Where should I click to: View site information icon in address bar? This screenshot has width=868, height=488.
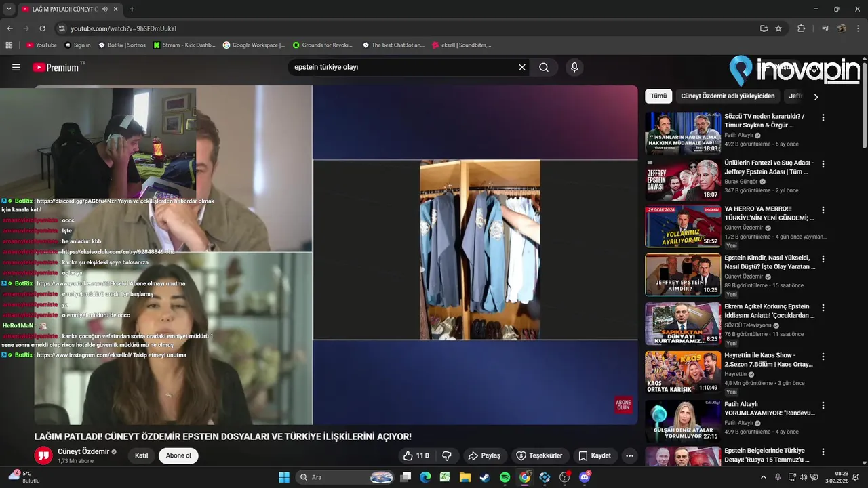tap(62, 28)
